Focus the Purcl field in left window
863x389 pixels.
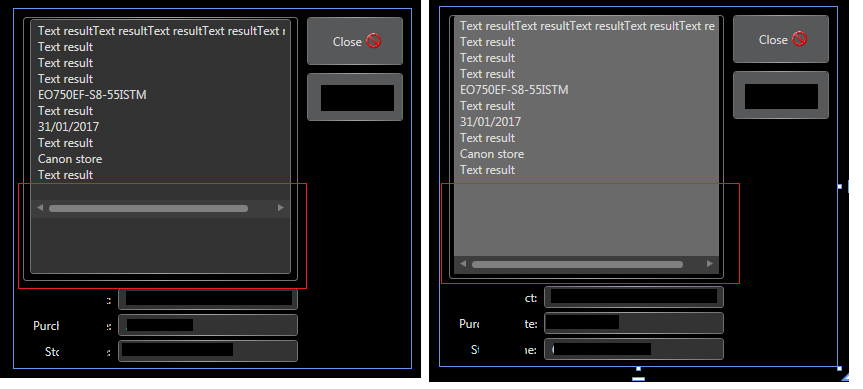click(x=208, y=325)
